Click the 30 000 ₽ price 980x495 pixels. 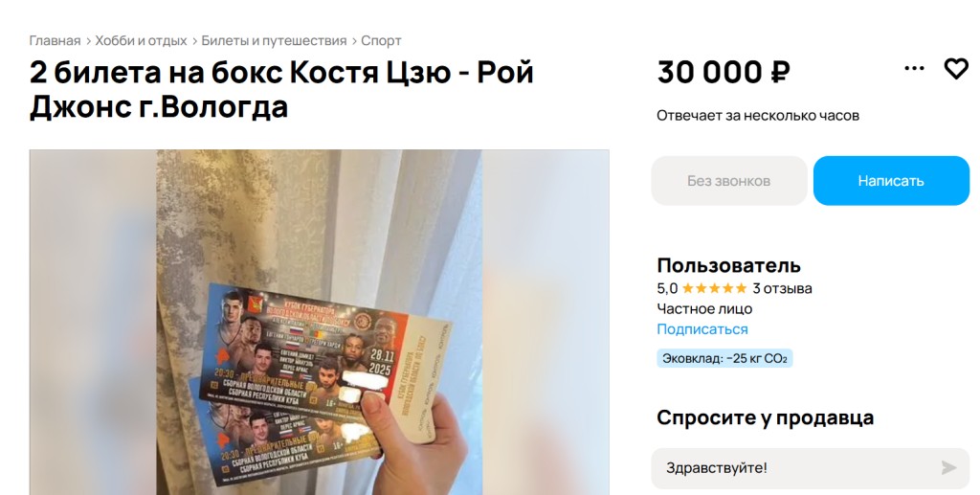[724, 72]
